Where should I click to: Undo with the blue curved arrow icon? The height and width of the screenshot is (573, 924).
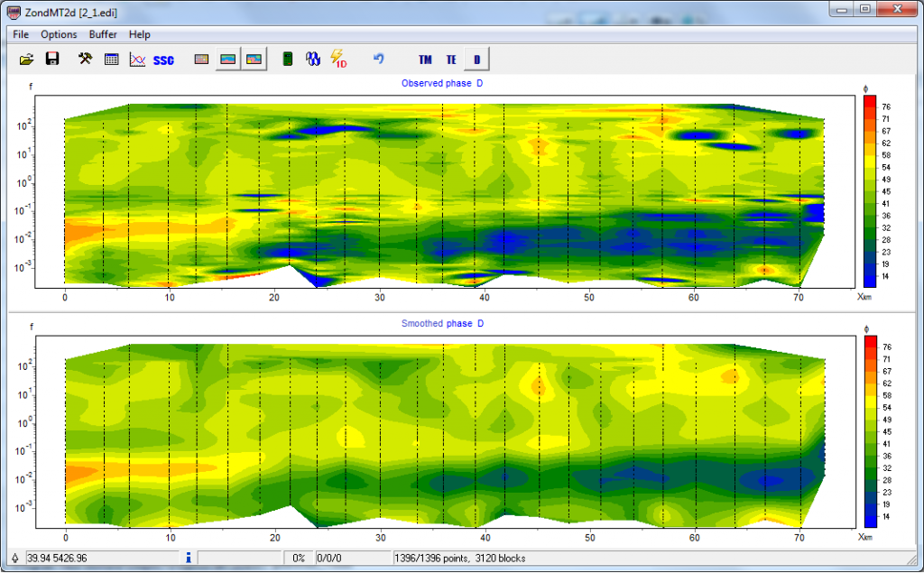tap(379, 60)
